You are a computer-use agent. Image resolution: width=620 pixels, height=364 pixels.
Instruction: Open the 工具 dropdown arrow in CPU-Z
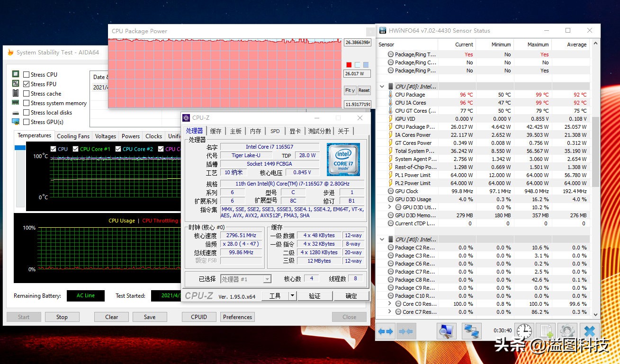292,296
